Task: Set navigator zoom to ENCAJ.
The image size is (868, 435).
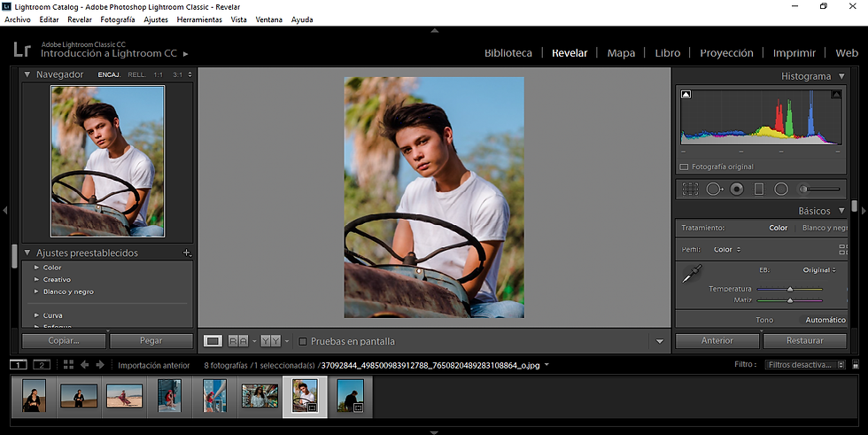Action: (x=109, y=74)
